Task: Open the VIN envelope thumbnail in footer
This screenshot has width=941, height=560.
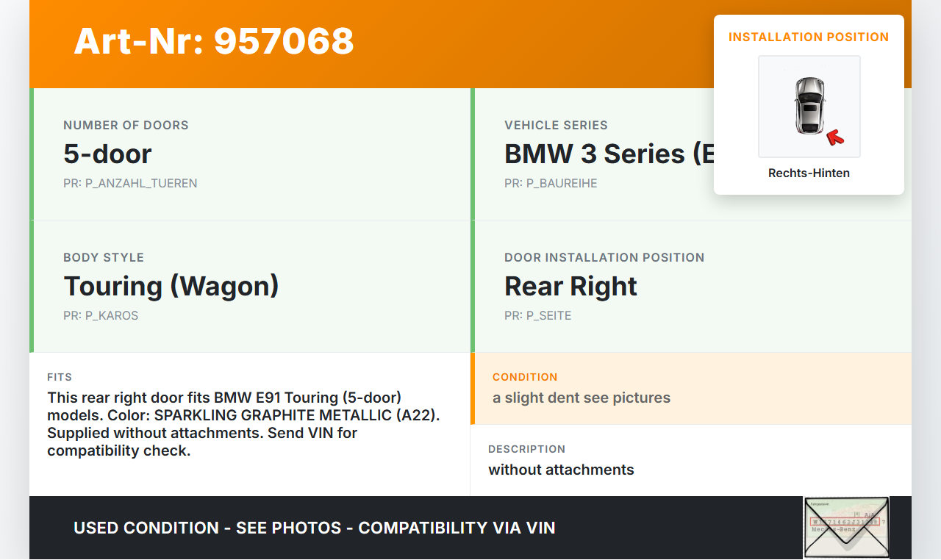Action: click(845, 527)
